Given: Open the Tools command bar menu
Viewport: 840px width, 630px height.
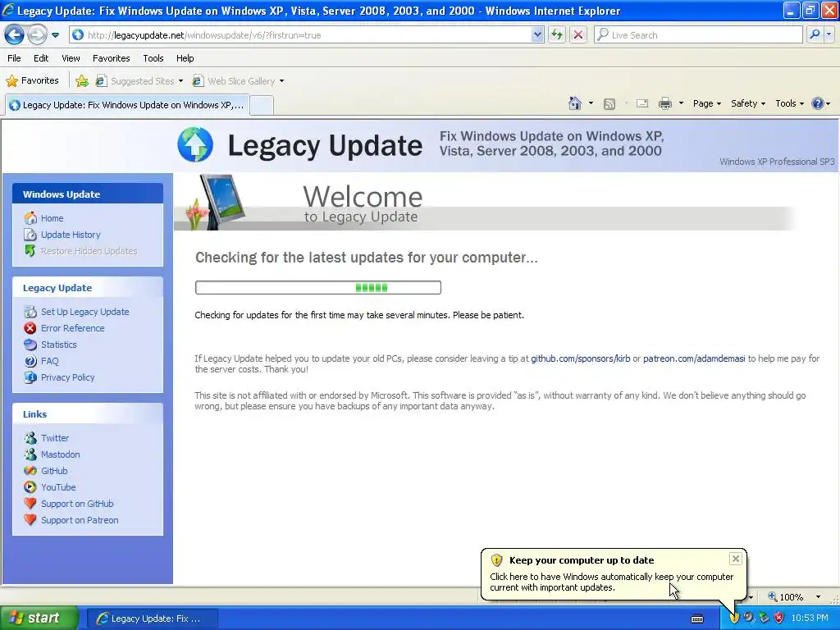Looking at the screenshot, I should (789, 103).
